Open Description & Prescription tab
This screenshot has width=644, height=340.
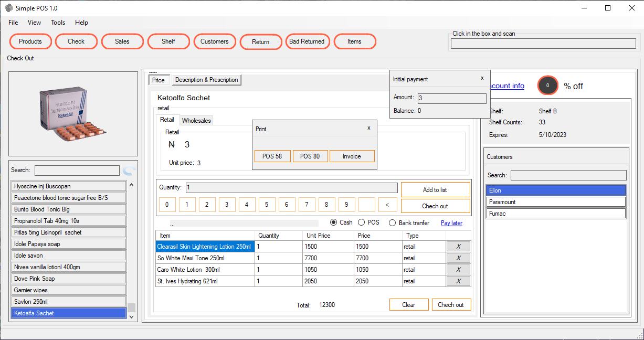[206, 80]
